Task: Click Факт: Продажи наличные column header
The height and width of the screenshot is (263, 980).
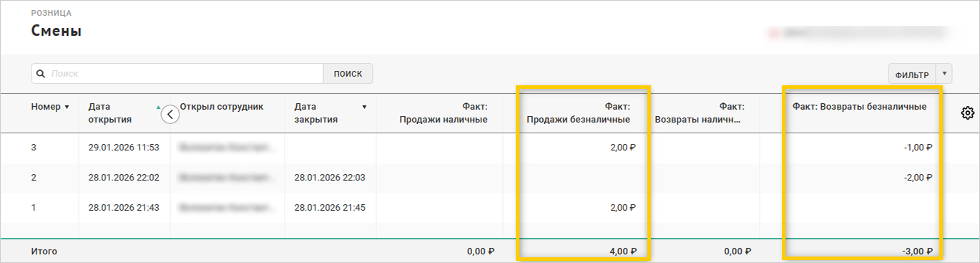Action: (x=443, y=113)
